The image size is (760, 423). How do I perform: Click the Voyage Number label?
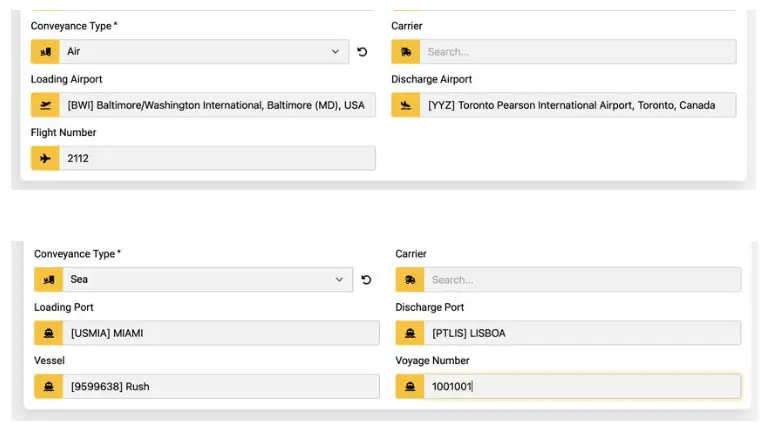[432, 360]
